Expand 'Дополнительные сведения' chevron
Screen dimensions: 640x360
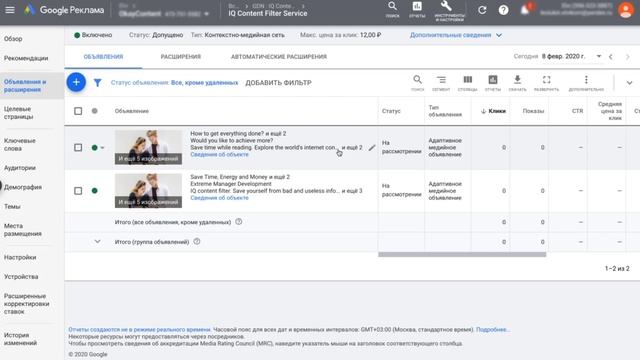point(499,35)
